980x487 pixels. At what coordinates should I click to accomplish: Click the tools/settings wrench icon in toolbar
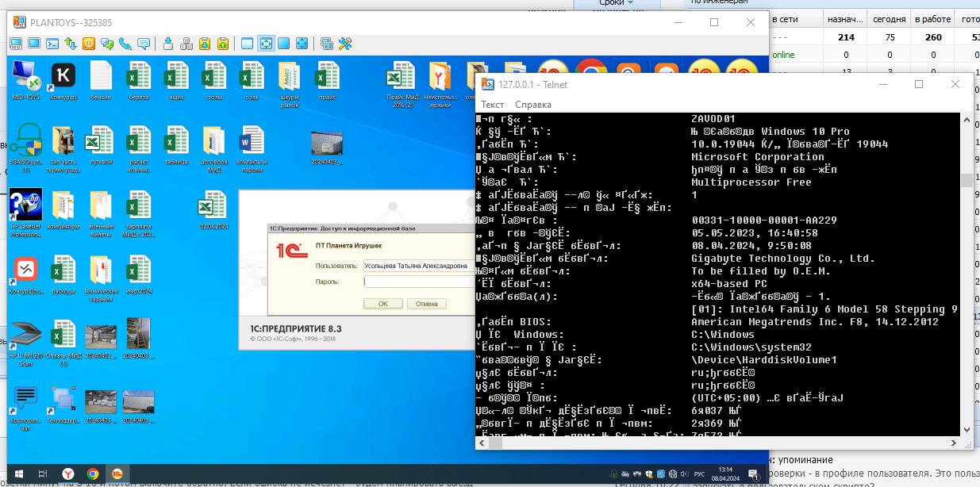coord(345,44)
